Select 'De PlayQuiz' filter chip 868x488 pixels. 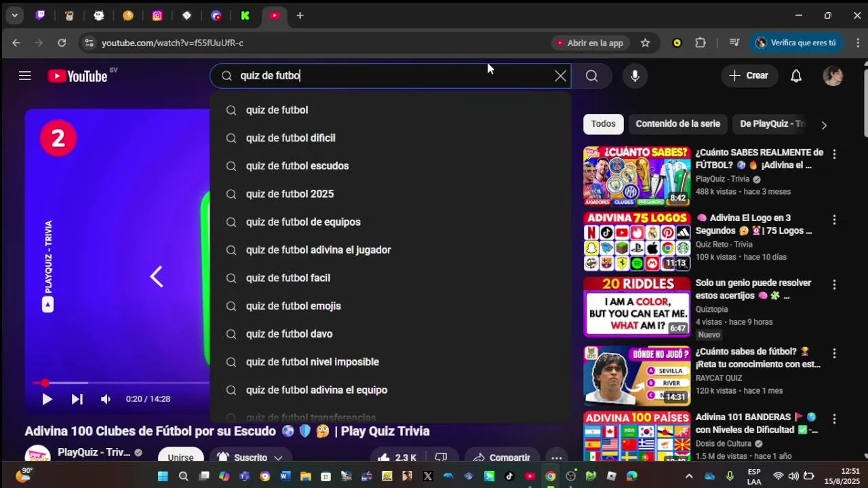[x=772, y=124]
